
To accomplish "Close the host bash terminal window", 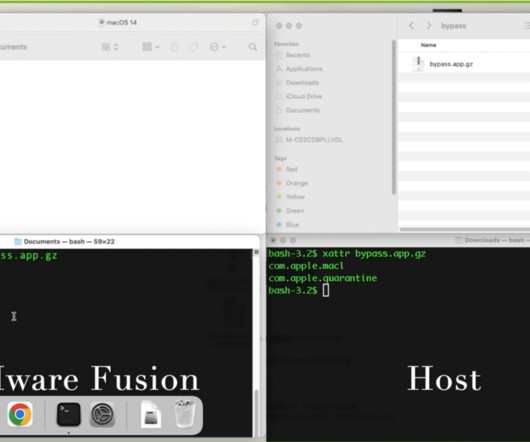I will click(x=273, y=240).
